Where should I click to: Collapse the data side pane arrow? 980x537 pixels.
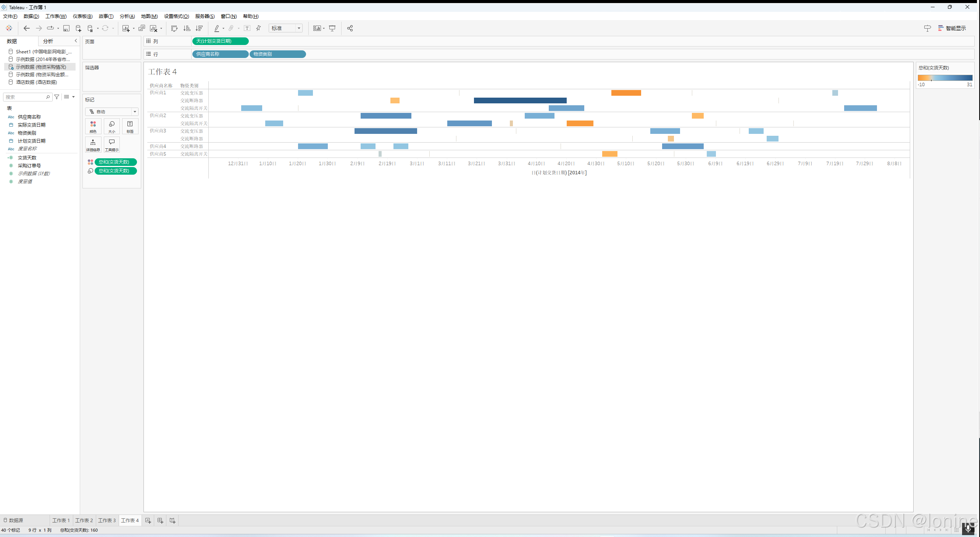point(76,41)
